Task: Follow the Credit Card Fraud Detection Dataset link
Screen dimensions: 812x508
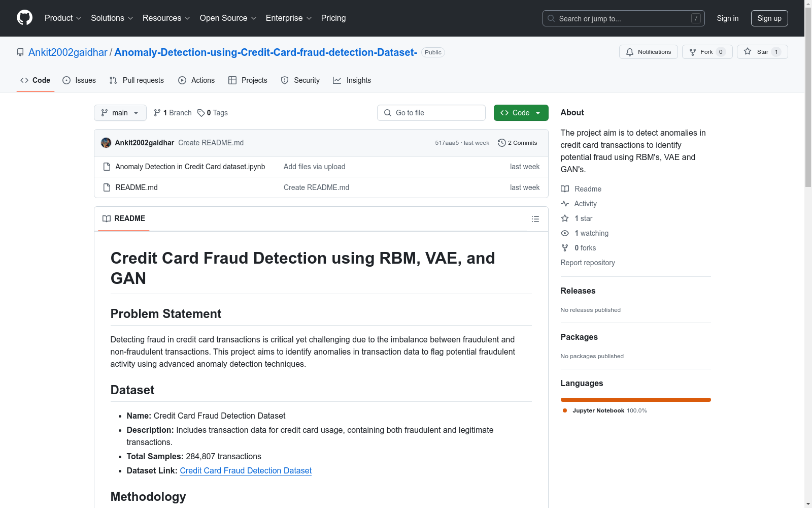Action: tap(246, 470)
